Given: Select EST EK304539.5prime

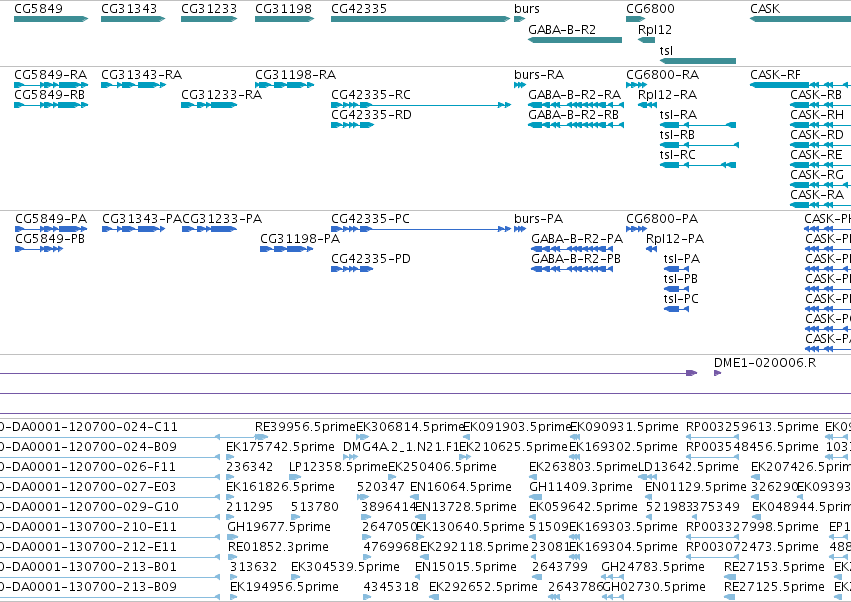Looking at the screenshot, I should tap(345, 567).
